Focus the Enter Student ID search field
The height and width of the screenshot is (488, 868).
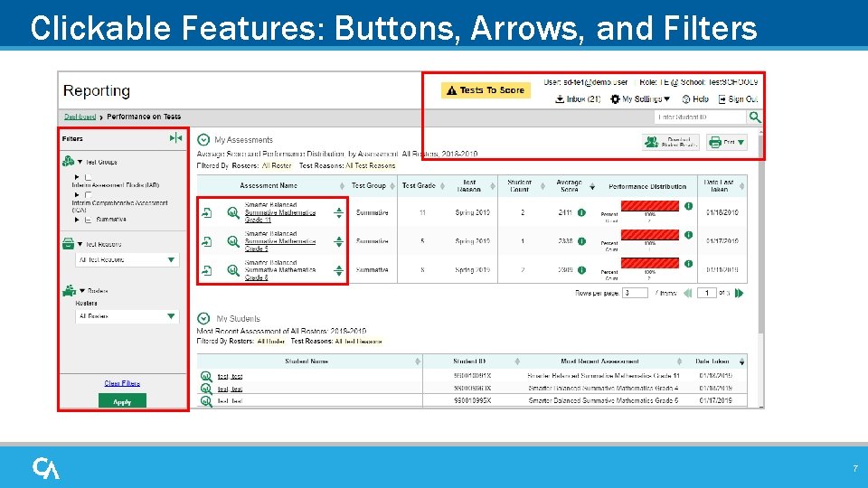pos(700,117)
